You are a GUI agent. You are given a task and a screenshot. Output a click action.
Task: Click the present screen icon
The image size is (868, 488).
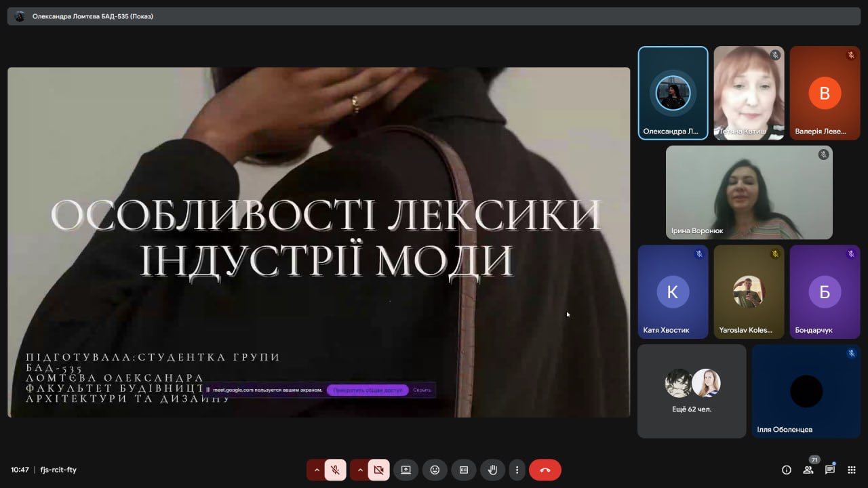click(406, 470)
